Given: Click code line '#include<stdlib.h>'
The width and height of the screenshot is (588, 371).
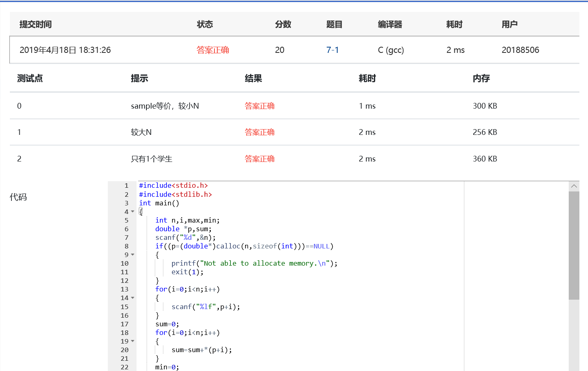Looking at the screenshot, I should click(175, 194).
